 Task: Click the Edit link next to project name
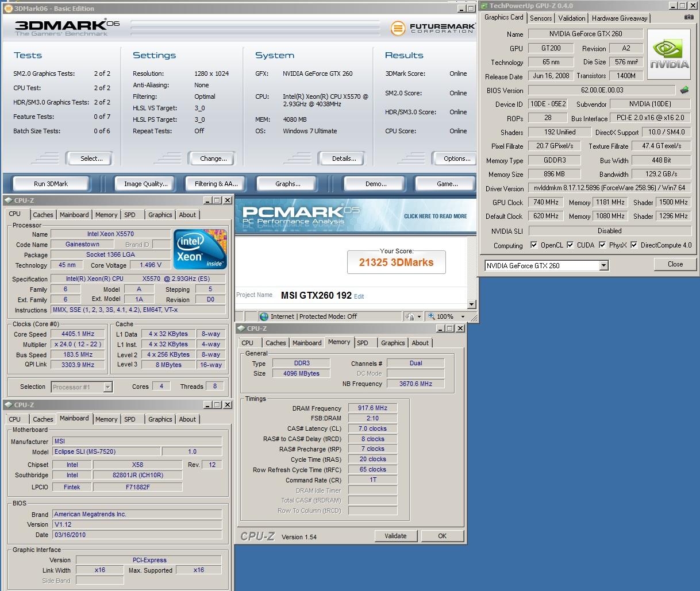[x=359, y=296]
